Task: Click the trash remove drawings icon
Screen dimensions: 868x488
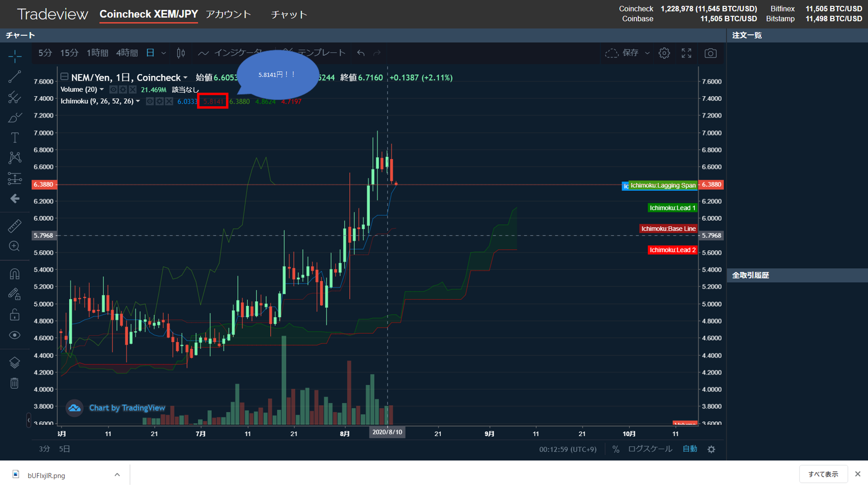Action: [x=15, y=383]
